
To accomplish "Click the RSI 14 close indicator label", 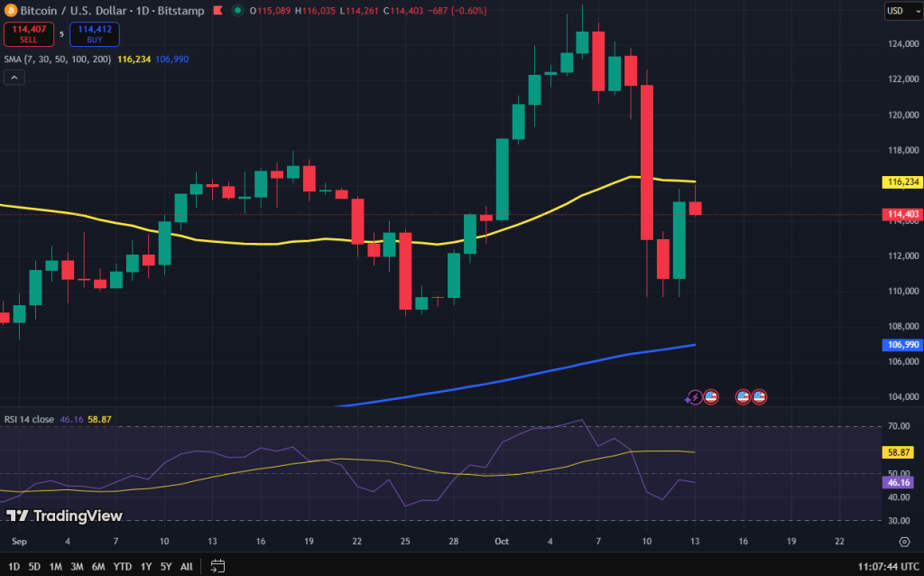I will (32, 419).
